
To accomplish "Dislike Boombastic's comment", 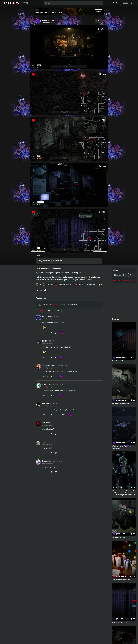I will tap(52, 333).
